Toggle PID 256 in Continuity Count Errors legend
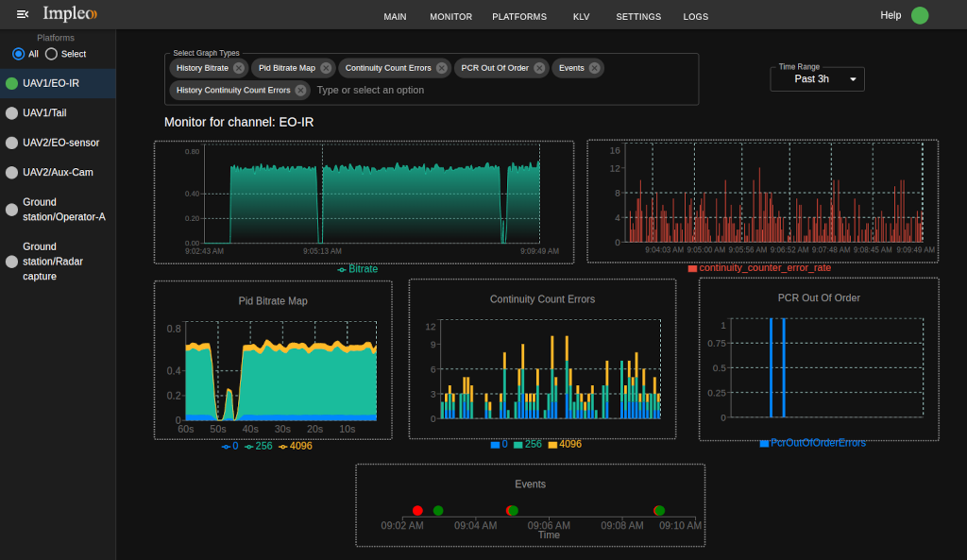This screenshot has height=560, width=967. pyautogui.click(x=527, y=444)
